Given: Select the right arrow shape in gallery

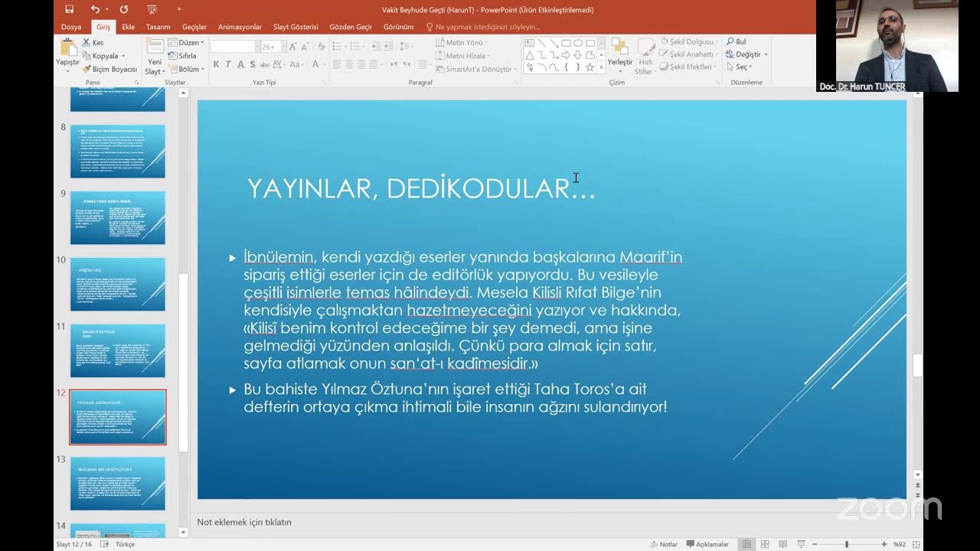Looking at the screenshot, I should 566,55.
